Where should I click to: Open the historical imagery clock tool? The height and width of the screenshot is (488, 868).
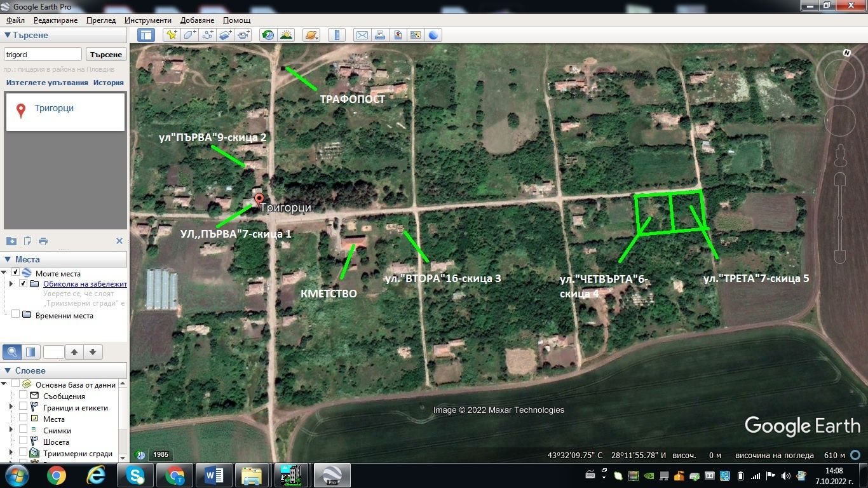point(268,35)
